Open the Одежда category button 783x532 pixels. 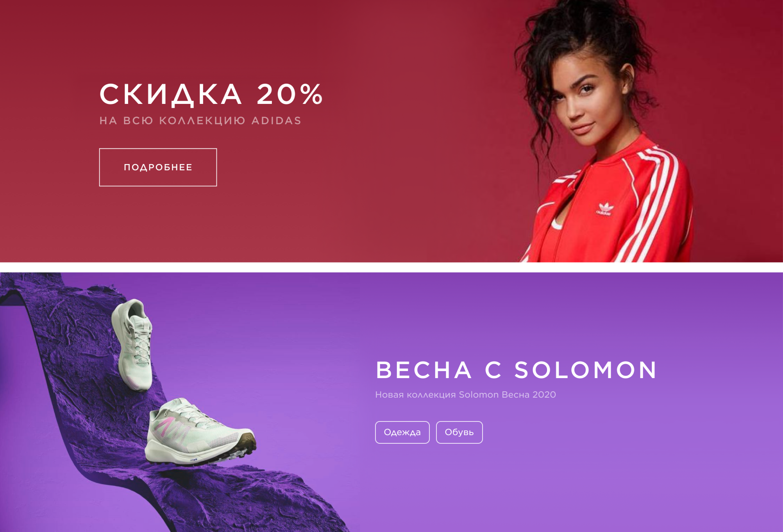(402, 432)
